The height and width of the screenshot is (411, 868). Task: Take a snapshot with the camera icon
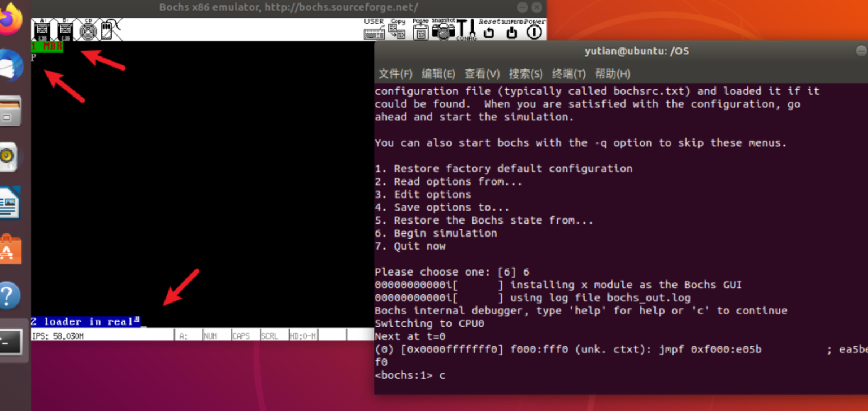(x=444, y=29)
